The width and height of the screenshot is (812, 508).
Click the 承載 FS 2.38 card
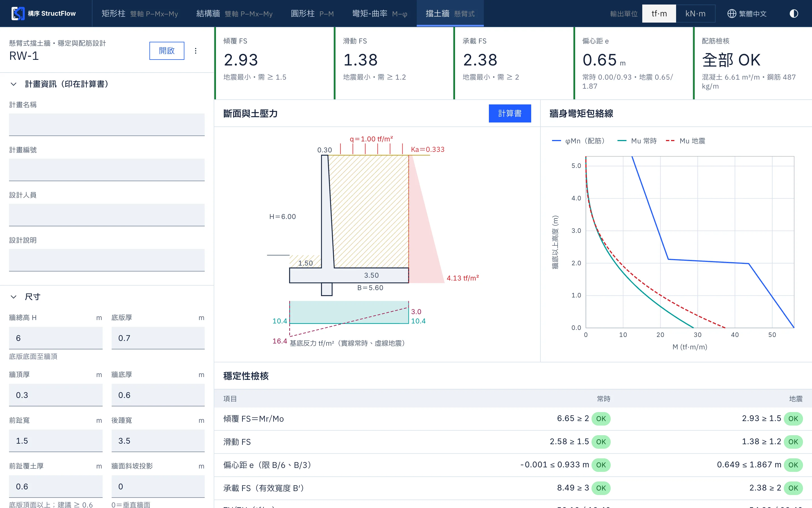coord(513,63)
